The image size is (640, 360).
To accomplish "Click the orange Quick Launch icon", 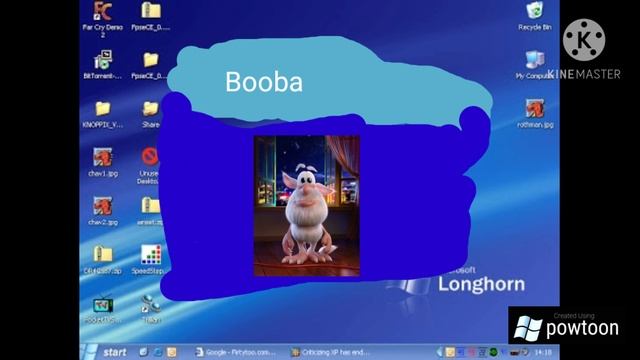I will click(172, 352).
